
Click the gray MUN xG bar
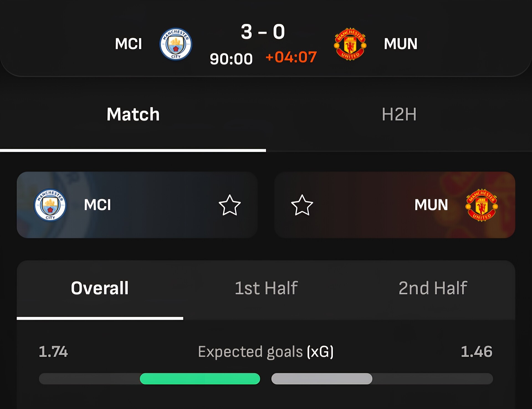point(322,379)
